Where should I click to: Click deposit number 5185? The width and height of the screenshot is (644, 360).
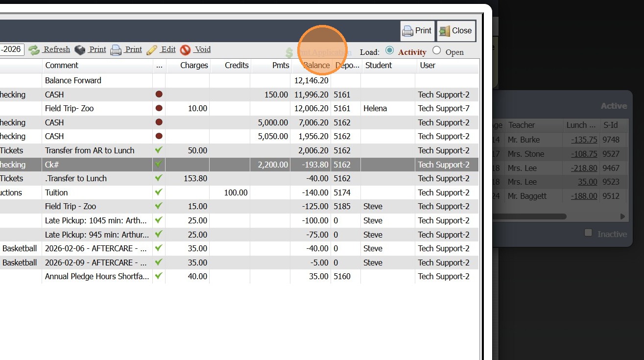coord(342,206)
